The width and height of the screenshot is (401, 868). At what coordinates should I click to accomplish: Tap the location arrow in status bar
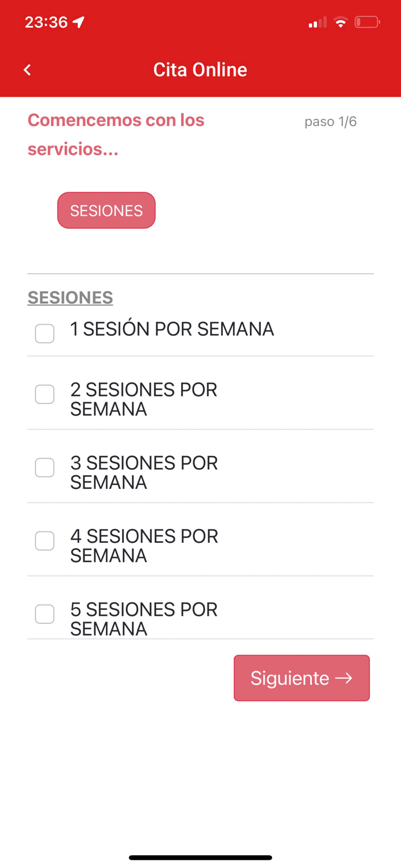[79, 23]
